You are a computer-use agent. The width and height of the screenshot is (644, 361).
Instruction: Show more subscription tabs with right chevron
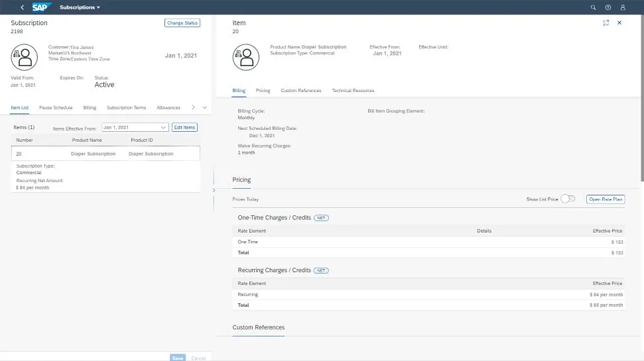[193, 107]
